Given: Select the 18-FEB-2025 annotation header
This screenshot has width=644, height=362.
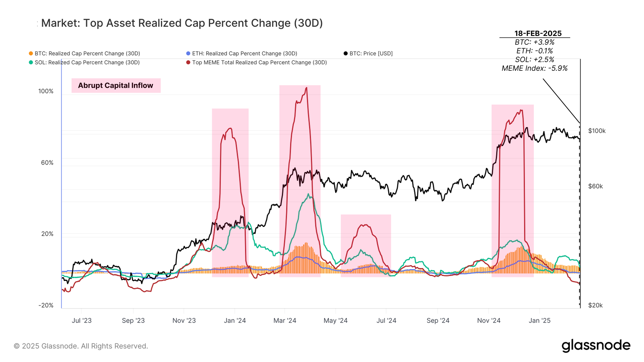Looking at the screenshot, I should pos(538,33).
